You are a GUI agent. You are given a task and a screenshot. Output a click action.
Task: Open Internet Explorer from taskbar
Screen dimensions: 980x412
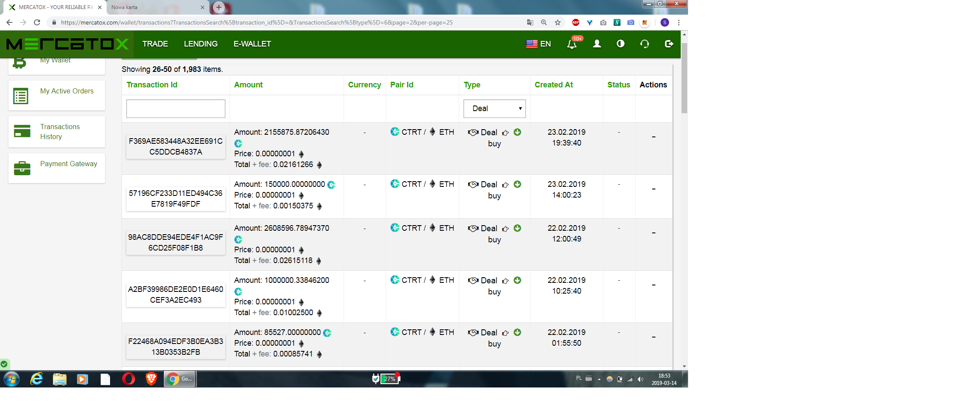(37, 379)
